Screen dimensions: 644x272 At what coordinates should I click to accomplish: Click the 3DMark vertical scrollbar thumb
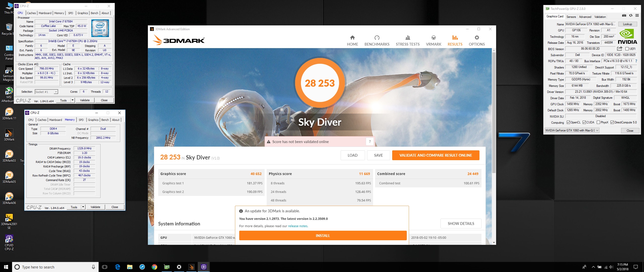click(x=494, y=113)
